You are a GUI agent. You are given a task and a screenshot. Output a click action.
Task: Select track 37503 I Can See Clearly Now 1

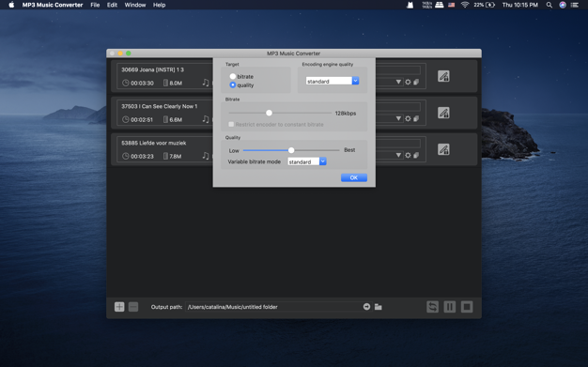[160, 106]
